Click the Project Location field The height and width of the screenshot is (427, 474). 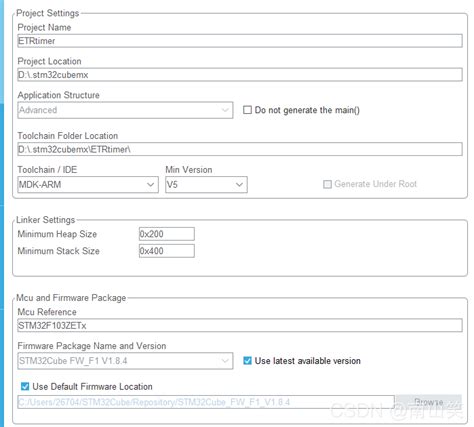(x=240, y=75)
